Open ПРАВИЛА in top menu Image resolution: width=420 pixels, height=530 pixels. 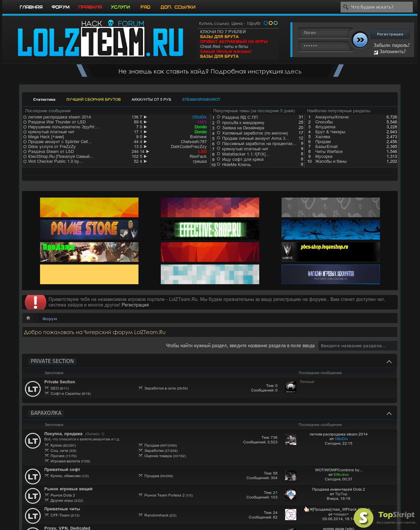coord(90,7)
